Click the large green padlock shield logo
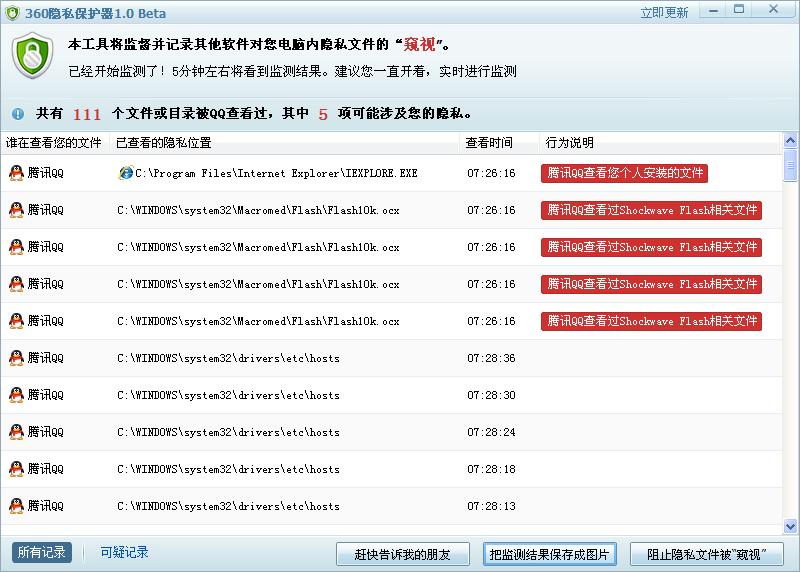Viewport: 800px width, 572px height. coord(33,55)
